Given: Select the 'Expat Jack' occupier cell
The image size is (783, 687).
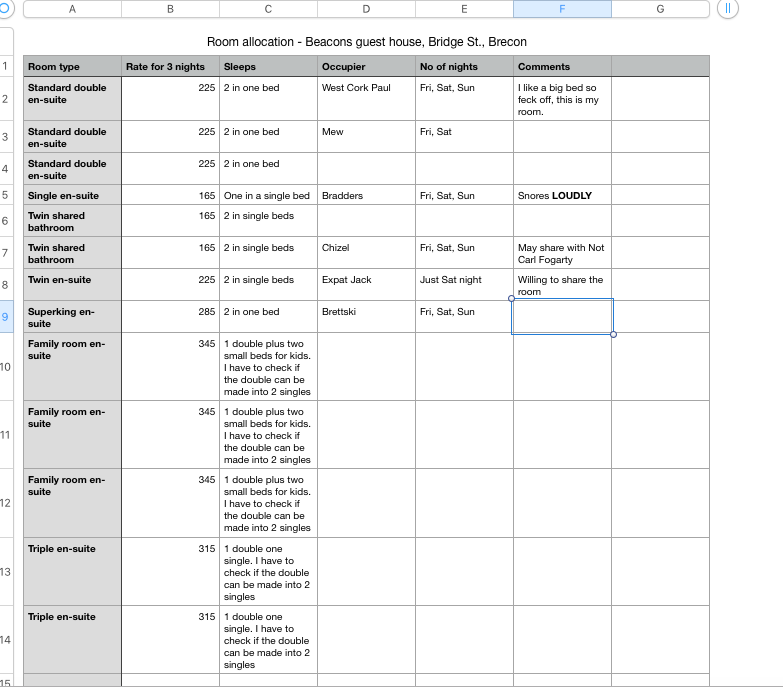Looking at the screenshot, I should pyautogui.click(x=366, y=285).
